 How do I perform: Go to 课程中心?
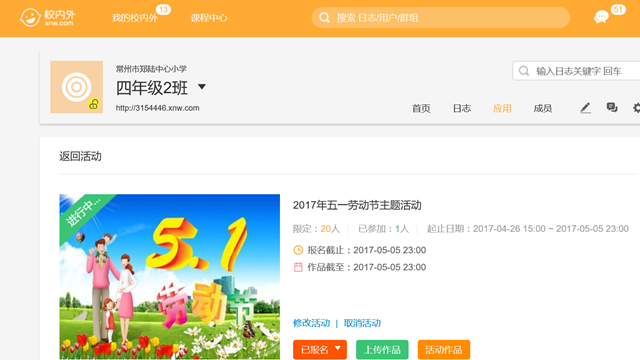[x=209, y=18]
